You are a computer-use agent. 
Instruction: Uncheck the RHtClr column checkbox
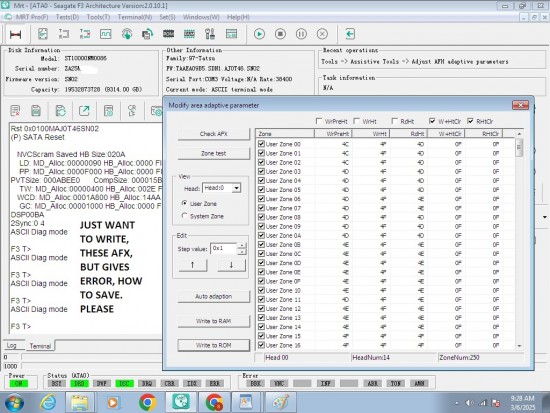470,121
